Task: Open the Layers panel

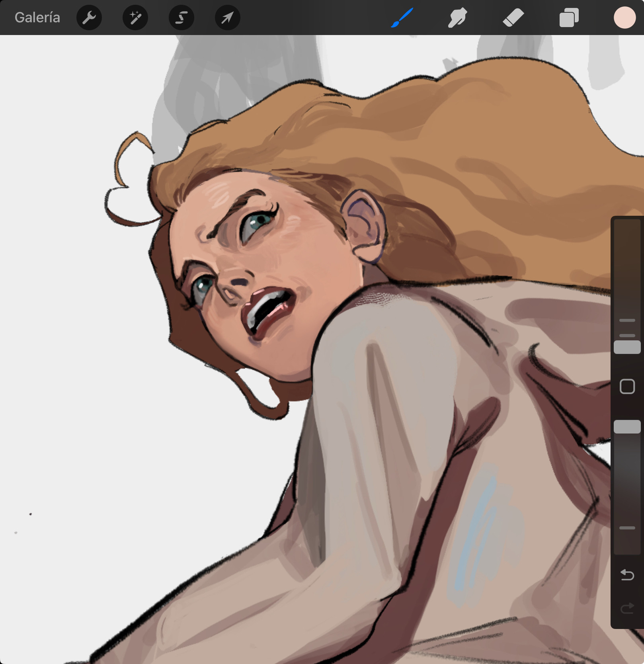Action: (569, 18)
